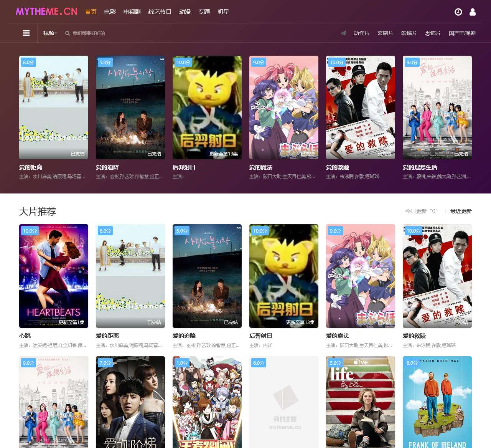Open 爱的魔法 poster under 大片推荐
This screenshot has height=448, width=491.
point(361,276)
